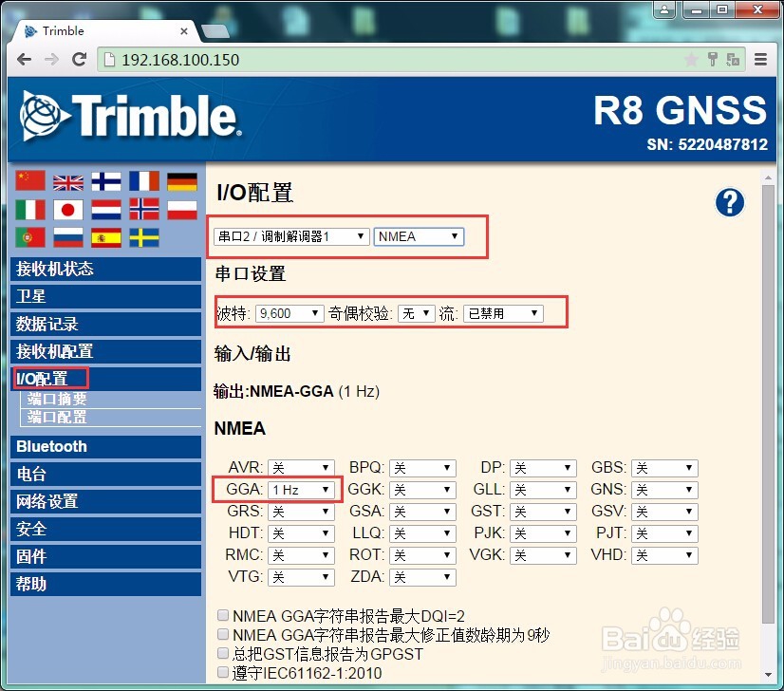Open the Chrome hamburger menu

coord(760,60)
